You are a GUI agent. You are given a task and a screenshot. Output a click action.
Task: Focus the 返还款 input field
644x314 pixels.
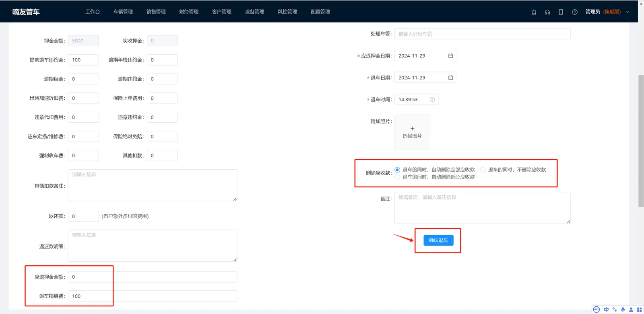[83, 216]
